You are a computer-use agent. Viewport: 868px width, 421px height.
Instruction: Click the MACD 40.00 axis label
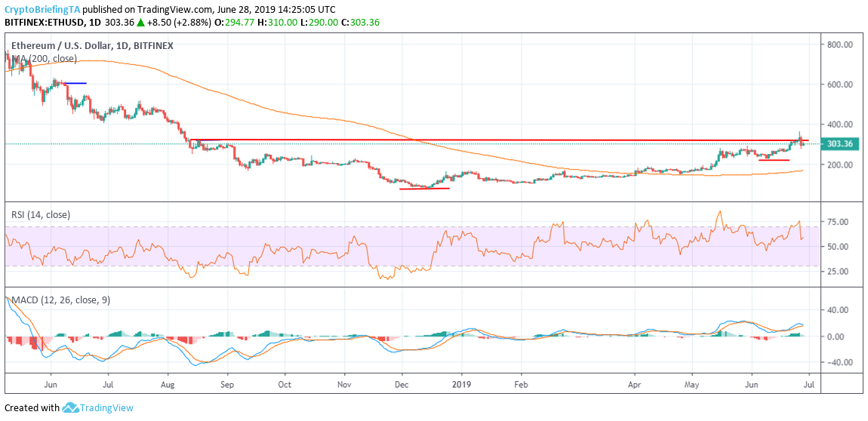click(838, 310)
